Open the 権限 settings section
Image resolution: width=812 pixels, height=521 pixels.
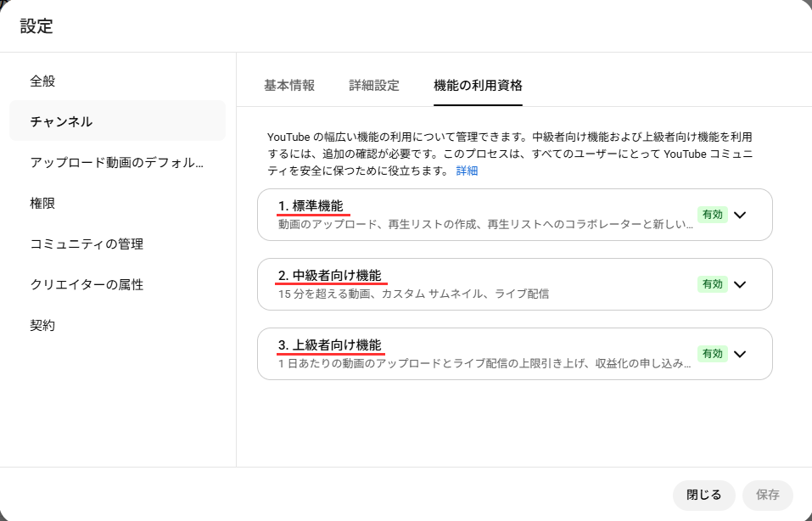click(x=43, y=203)
